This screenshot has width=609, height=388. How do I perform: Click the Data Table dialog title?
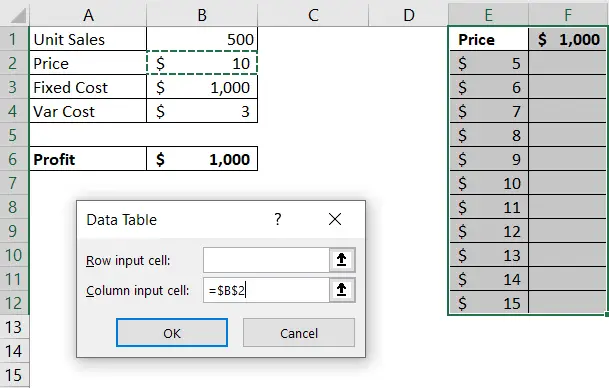122,220
